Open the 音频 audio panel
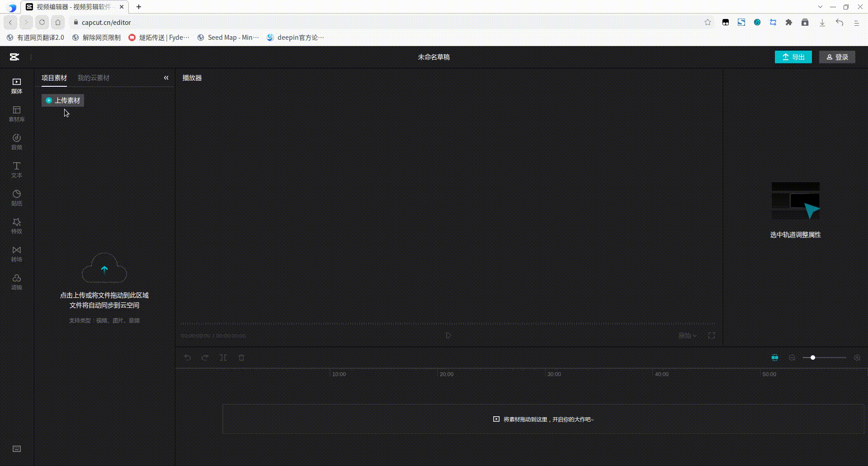Image resolution: width=868 pixels, height=466 pixels. click(x=16, y=142)
